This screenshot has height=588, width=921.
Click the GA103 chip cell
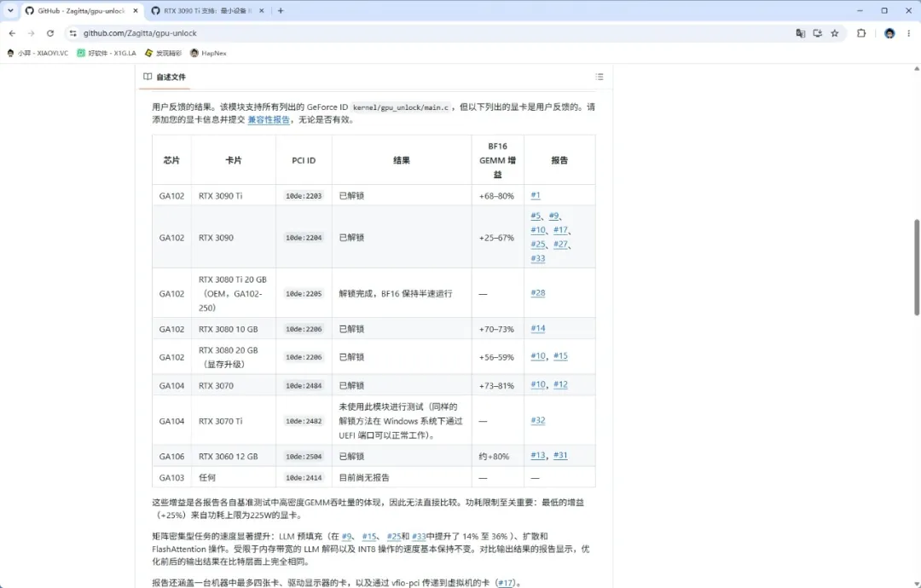coord(171,478)
